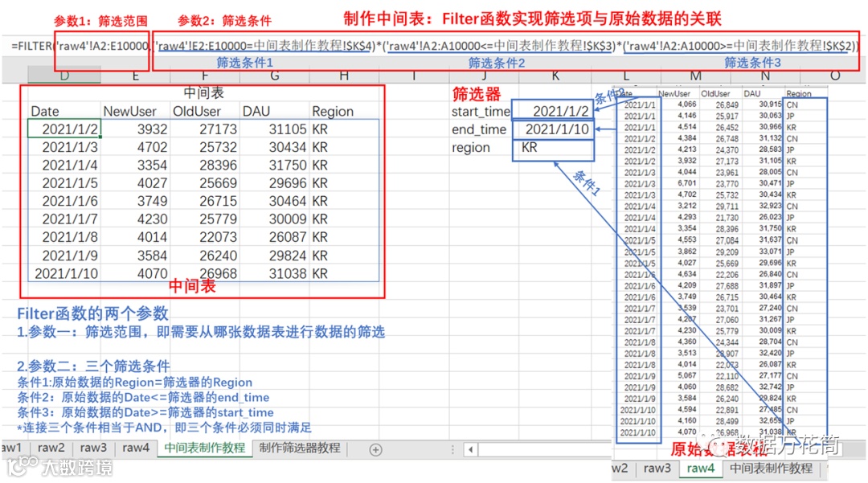Select the Region header in the 中间表

[x=332, y=111]
